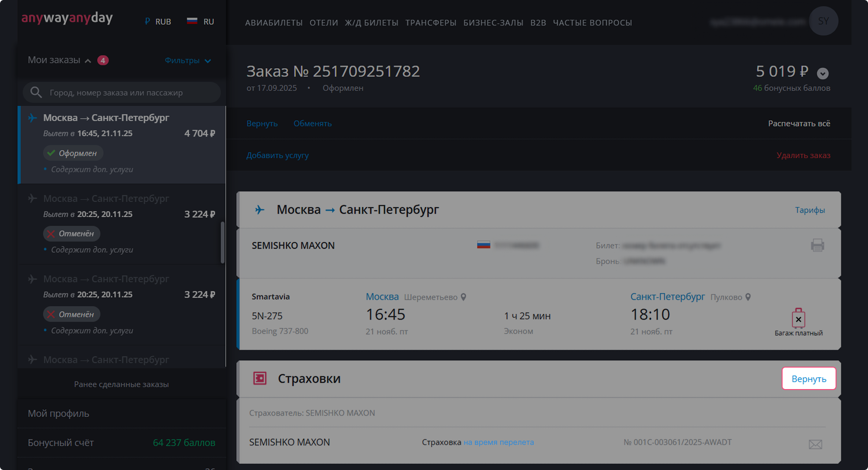Click the Обменять link

[x=312, y=123]
